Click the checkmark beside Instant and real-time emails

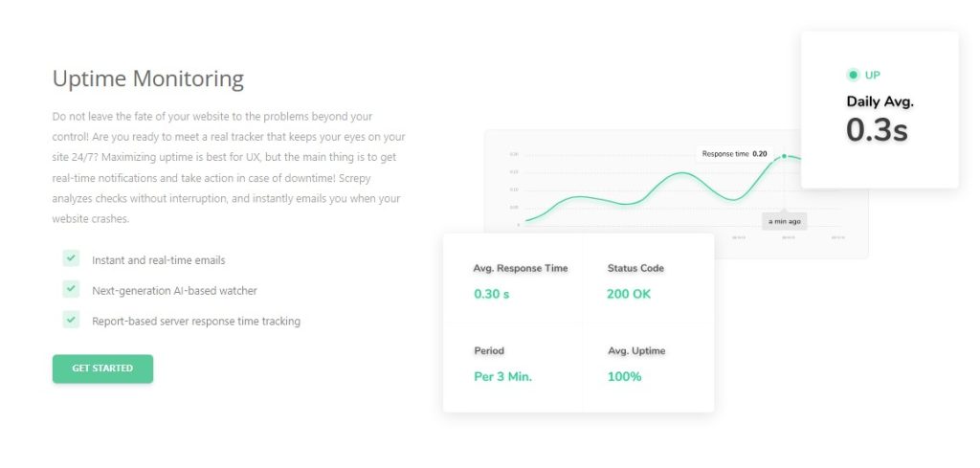tap(71, 258)
